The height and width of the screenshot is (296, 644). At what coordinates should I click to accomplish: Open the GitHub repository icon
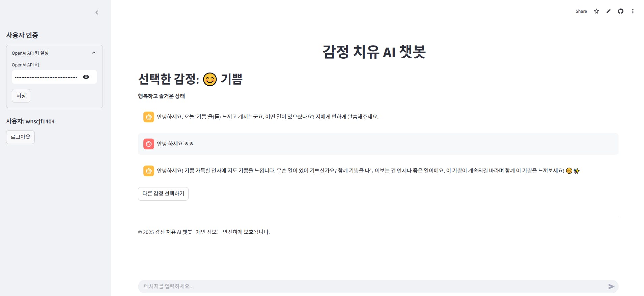[621, 11]
